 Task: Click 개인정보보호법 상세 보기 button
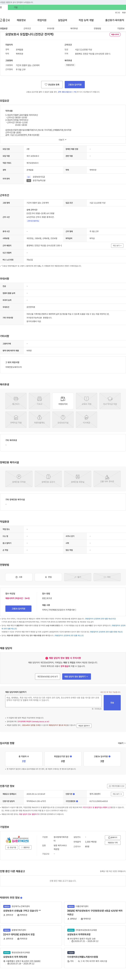point(48,676)
